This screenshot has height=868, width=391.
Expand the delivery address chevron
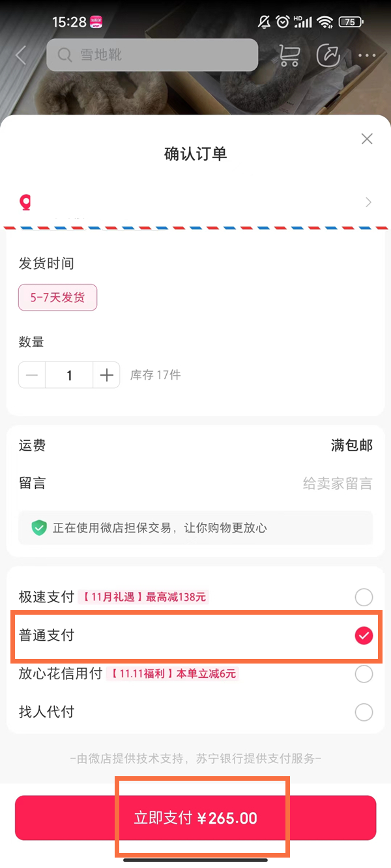pos(368,203)
